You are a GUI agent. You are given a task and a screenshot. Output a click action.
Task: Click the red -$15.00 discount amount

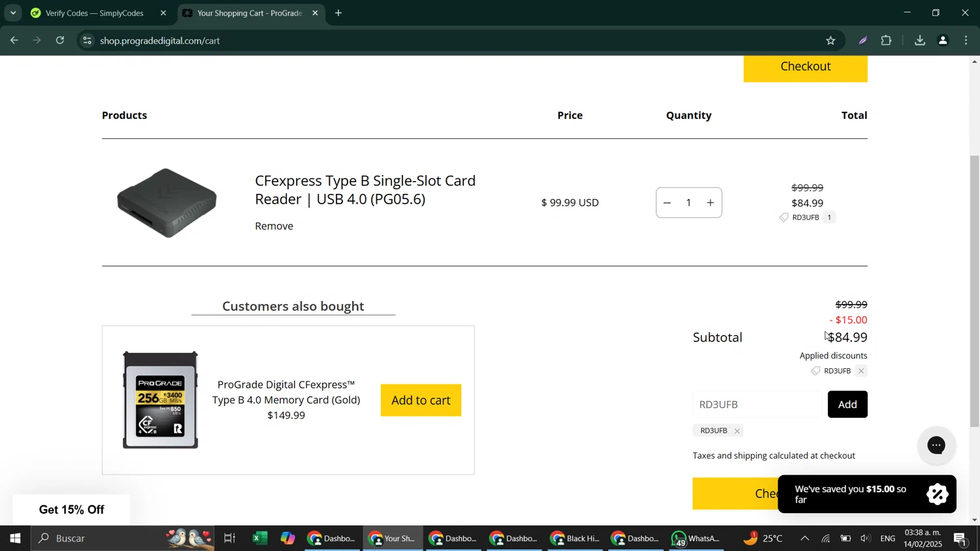click(848, 320)
